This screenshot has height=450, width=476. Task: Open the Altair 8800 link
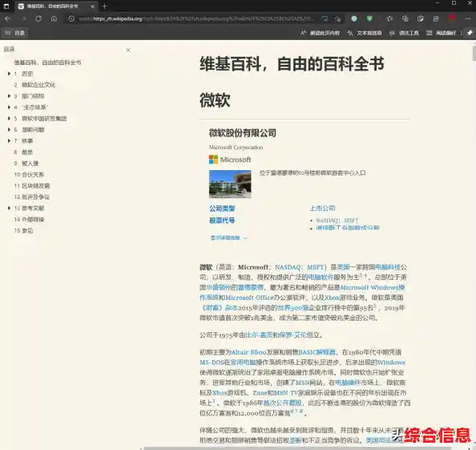point(249,352)
